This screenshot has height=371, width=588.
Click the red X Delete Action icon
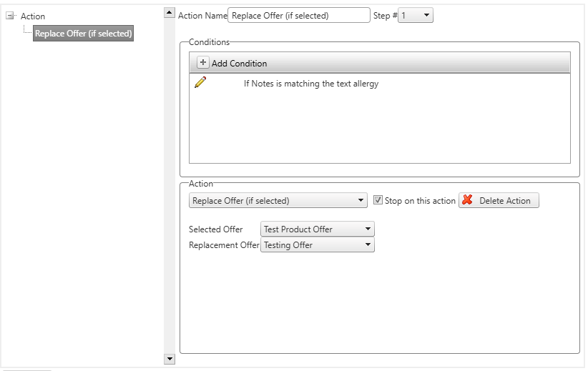(x=467, y=199)
